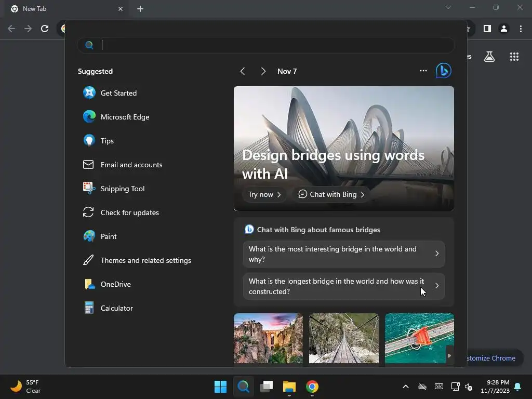The image size is (532, 399).
Task: Click in the Windows search box
Action: pos(265,45)
